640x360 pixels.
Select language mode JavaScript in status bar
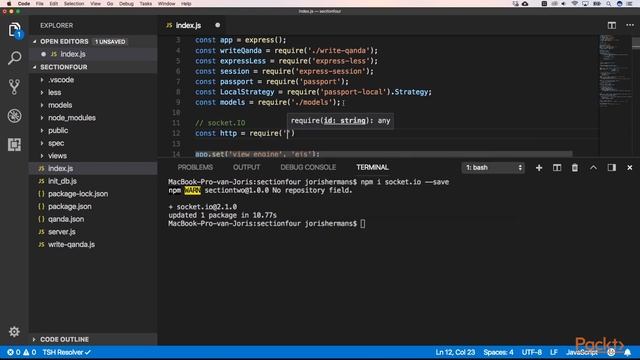pos(582,352)
